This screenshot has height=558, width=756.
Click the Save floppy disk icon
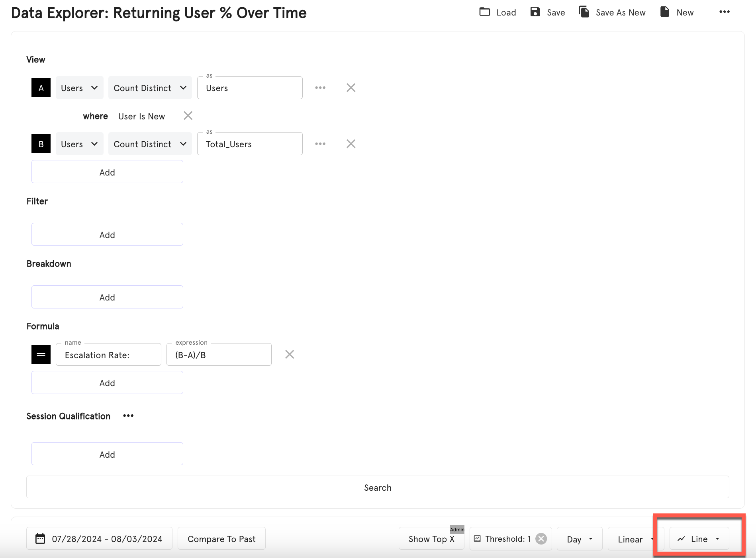[535, 12]
